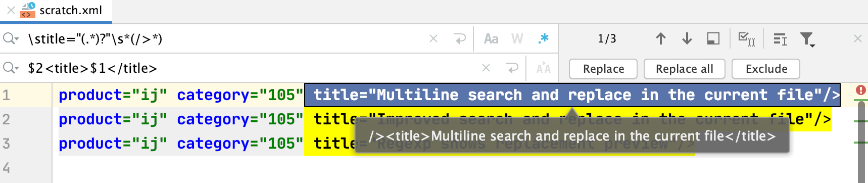Open the multiple-lines selection options icon
This screenshot has width=868, height=183.
780,39
